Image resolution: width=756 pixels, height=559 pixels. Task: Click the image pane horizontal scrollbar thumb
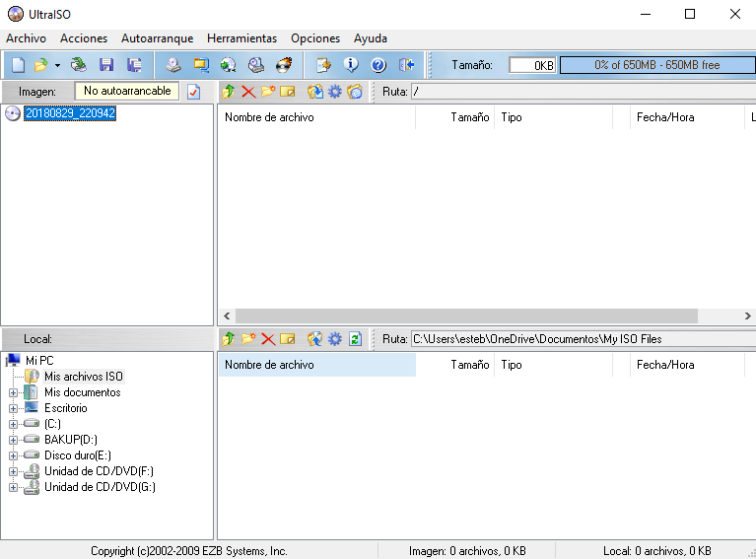coord(466,315)
